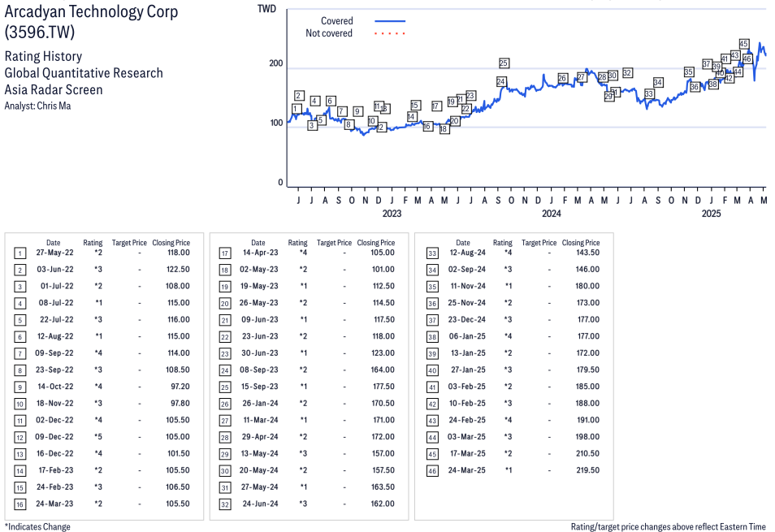Click the 'Not covered' legend label

tap(329, 33)
